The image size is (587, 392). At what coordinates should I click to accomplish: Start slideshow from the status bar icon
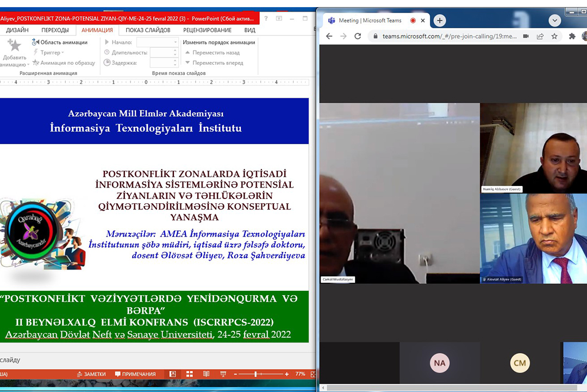click(223, 374)
